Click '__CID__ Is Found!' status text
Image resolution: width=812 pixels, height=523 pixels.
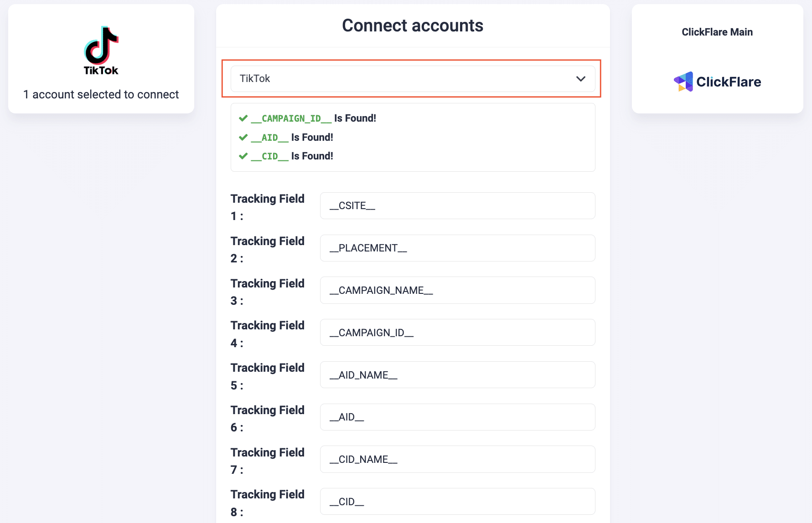(x=292, y=156)
